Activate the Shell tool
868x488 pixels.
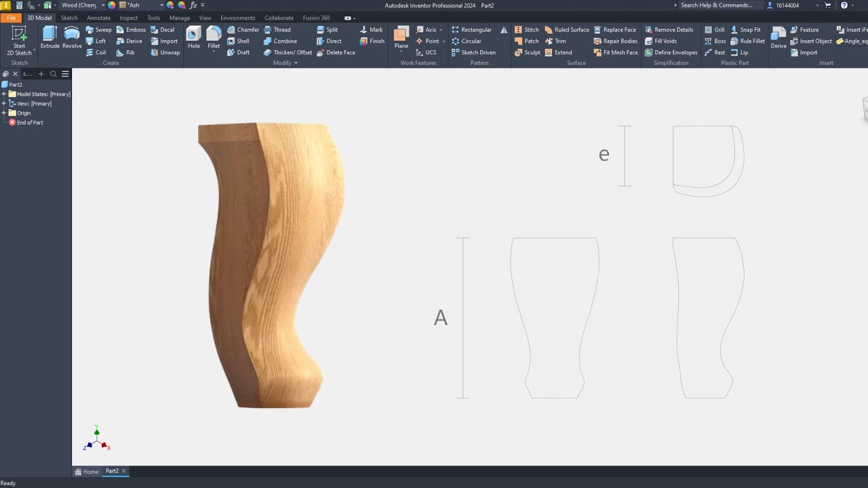tap(238, 41)
